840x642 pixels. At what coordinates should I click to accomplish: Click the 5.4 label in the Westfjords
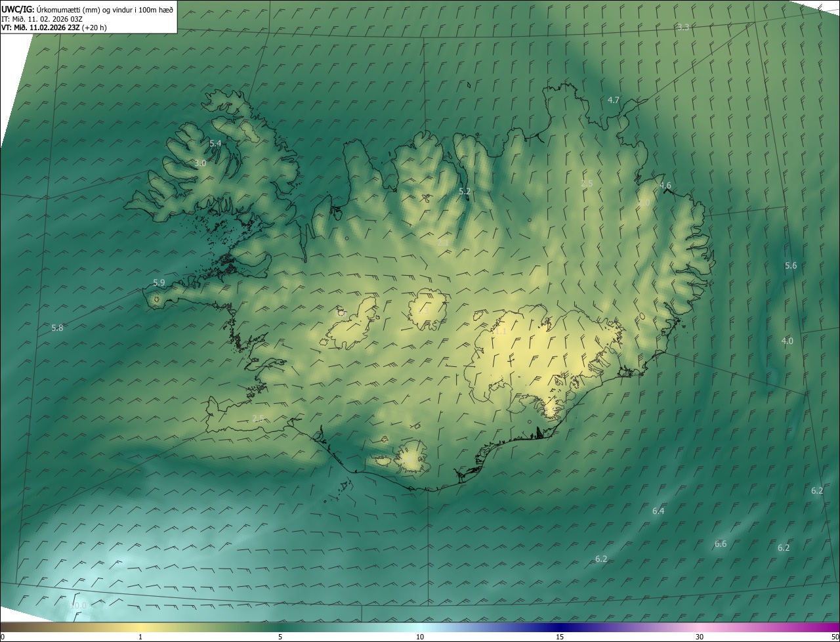pos(215,144)
